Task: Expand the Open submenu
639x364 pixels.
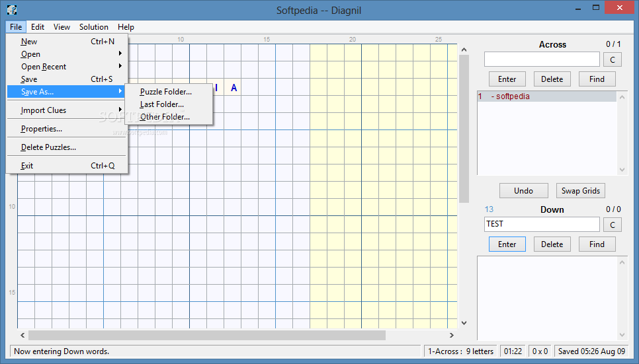Action: [x=67, y=54]
